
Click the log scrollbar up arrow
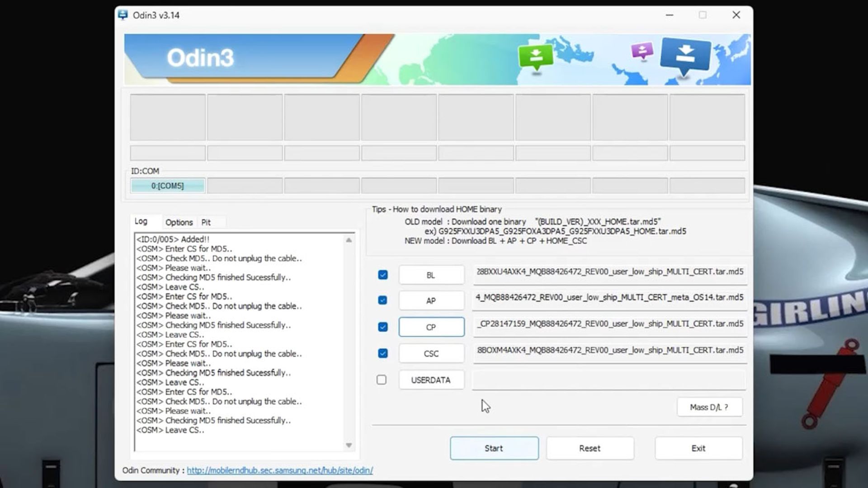click(349, 240)
